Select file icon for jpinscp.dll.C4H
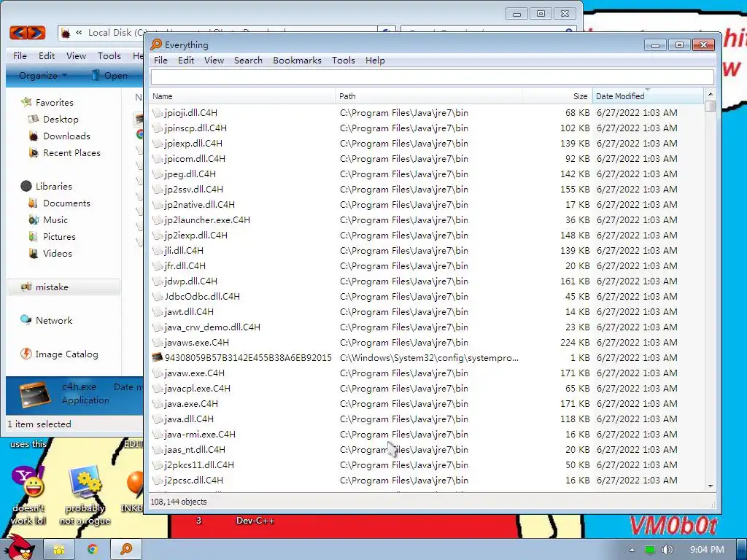 click(x=158, y=128)
